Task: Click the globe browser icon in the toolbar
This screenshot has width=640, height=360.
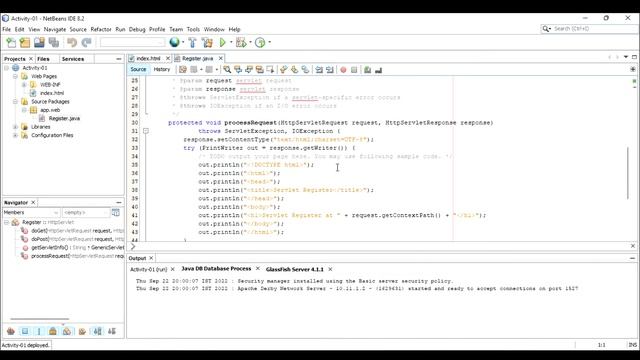Action: [x=174, y=42]
